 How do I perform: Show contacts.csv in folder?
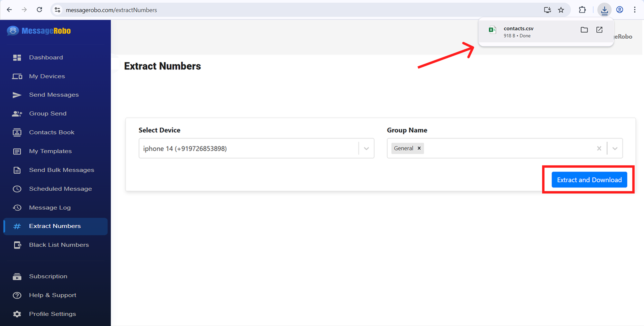pyautogui.click(x=584, y=30)
